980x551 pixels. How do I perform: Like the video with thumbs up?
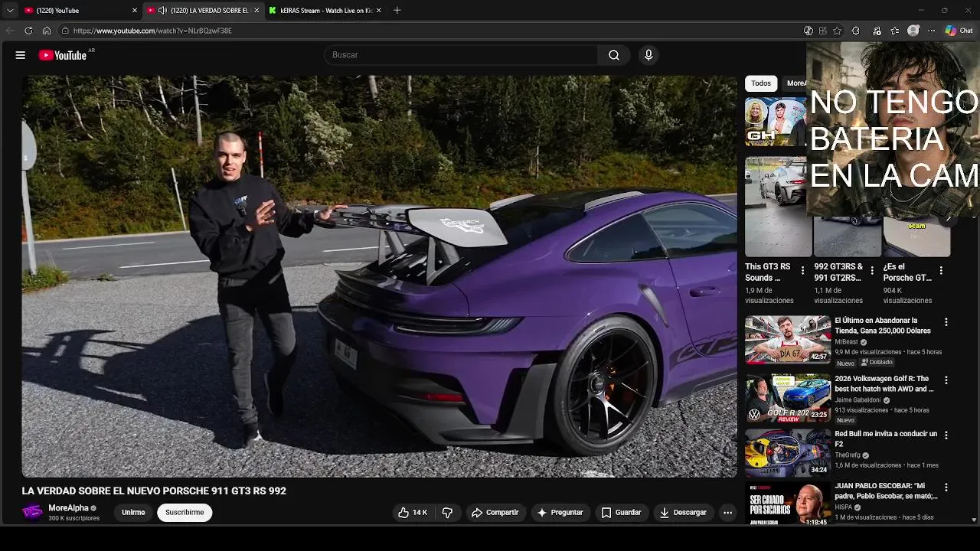413,513
